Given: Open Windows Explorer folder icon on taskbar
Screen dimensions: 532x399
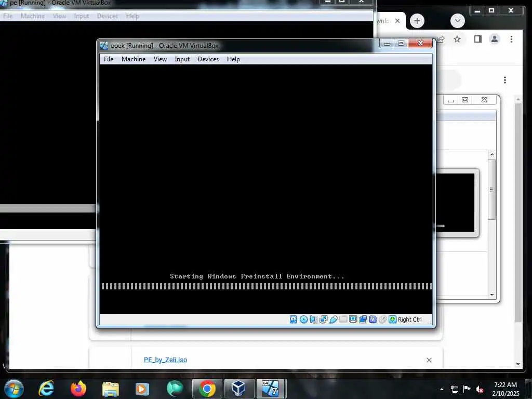Looking at the screenshot, I should pyautogui.click(x=111, y=389).
